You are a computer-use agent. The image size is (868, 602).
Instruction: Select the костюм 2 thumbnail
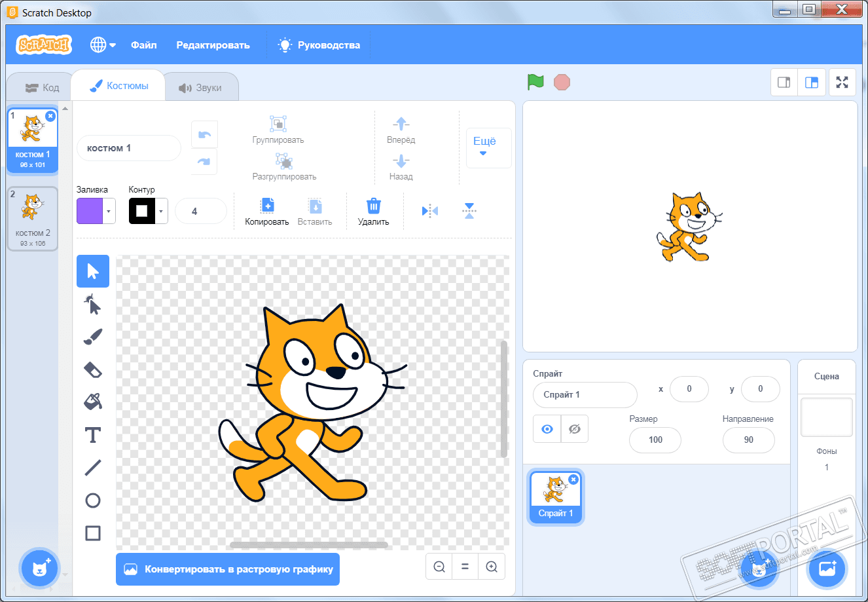[33, 219]
